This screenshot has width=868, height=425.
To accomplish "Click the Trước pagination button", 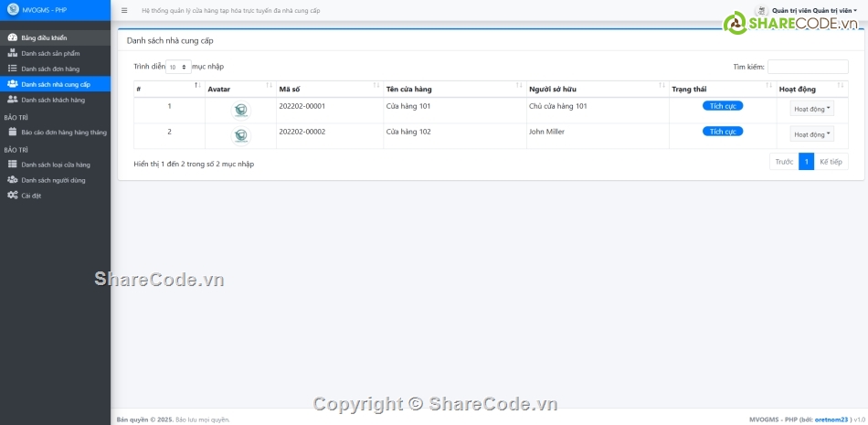I will click(784, 162).
